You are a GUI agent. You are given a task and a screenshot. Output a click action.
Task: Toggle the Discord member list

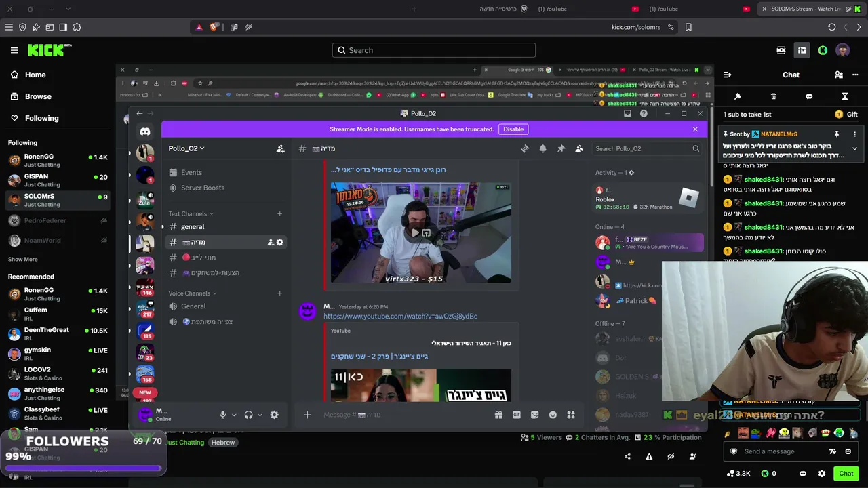[578, 148]
